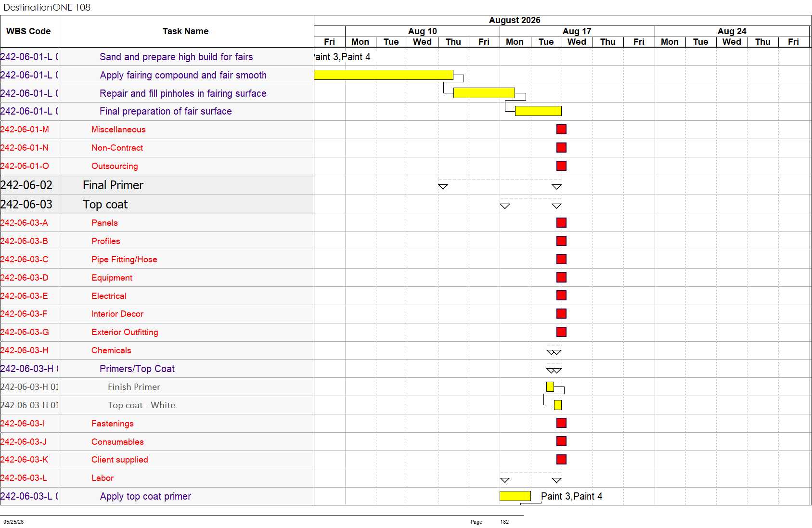Screen dimensions: 812x528
Task: Click the Top coat summary end triangle
Action: tap(556, 206)
